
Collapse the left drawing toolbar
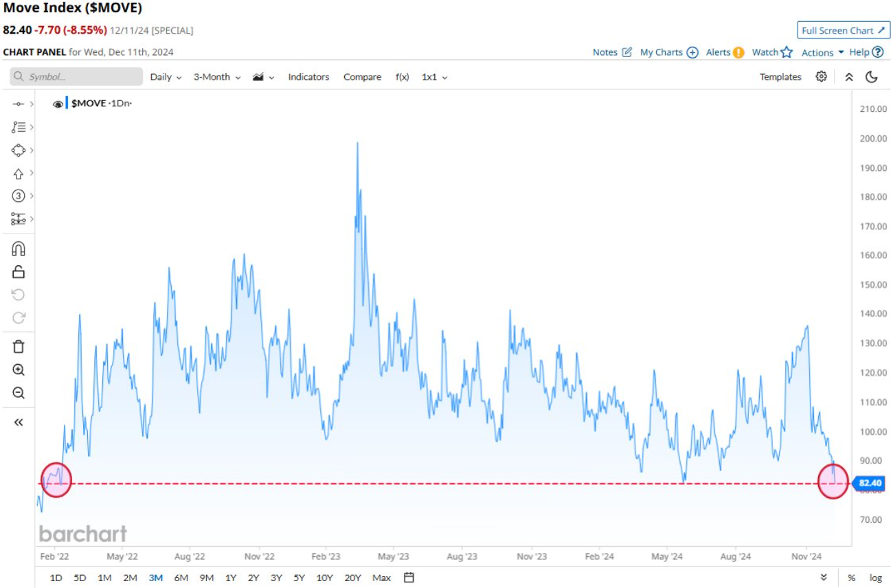pyautogui.click(x=19, y=422)
